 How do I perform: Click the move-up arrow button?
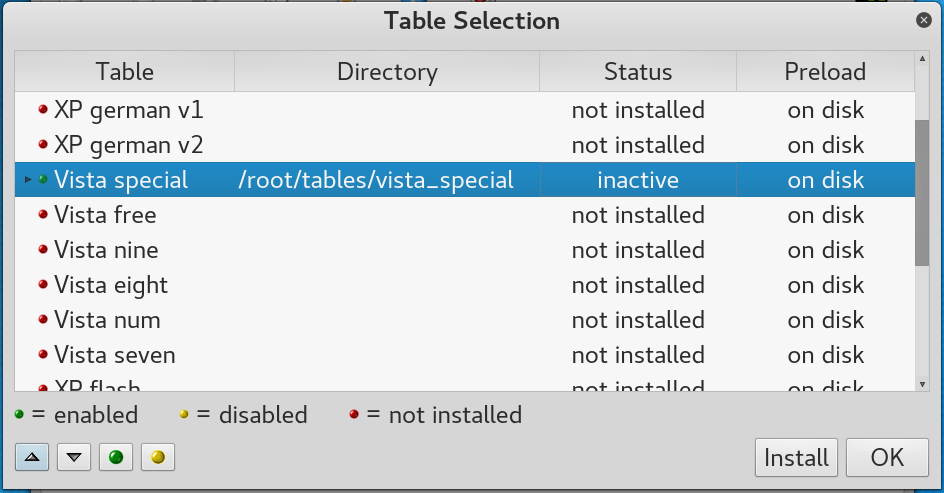tap(32, 457)
